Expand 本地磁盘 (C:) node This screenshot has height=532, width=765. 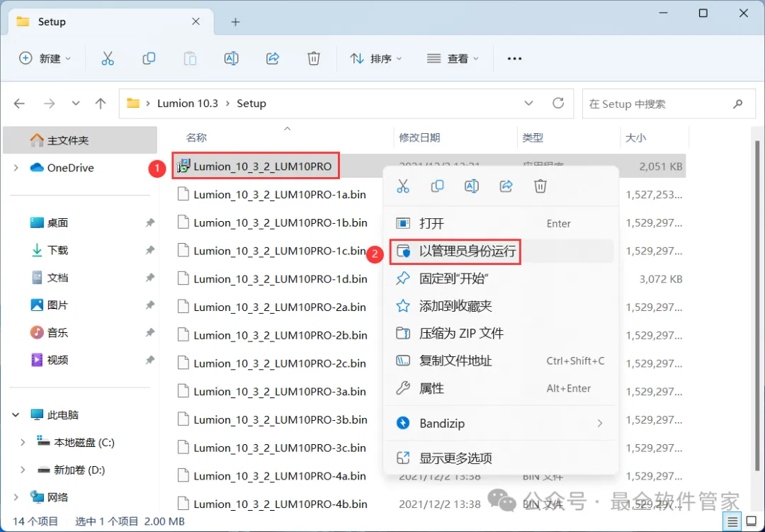[23, 443]
